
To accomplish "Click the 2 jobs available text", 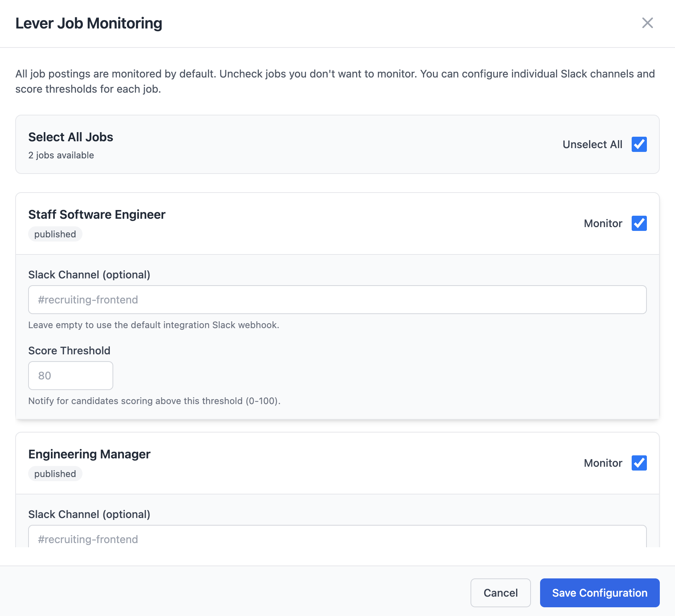I will click(61, 155).
